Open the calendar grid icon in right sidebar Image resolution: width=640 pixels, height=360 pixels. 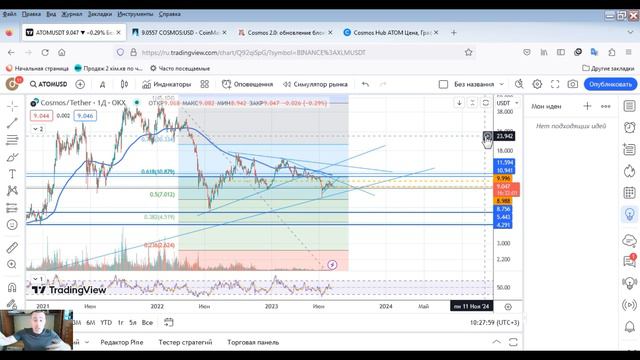(629, 193)
